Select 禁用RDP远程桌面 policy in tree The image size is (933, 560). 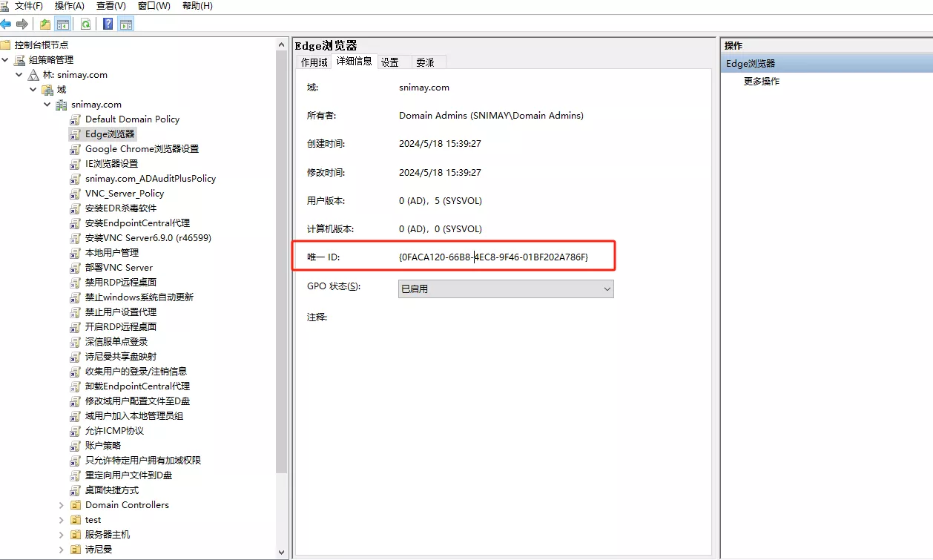coord(120,283)
